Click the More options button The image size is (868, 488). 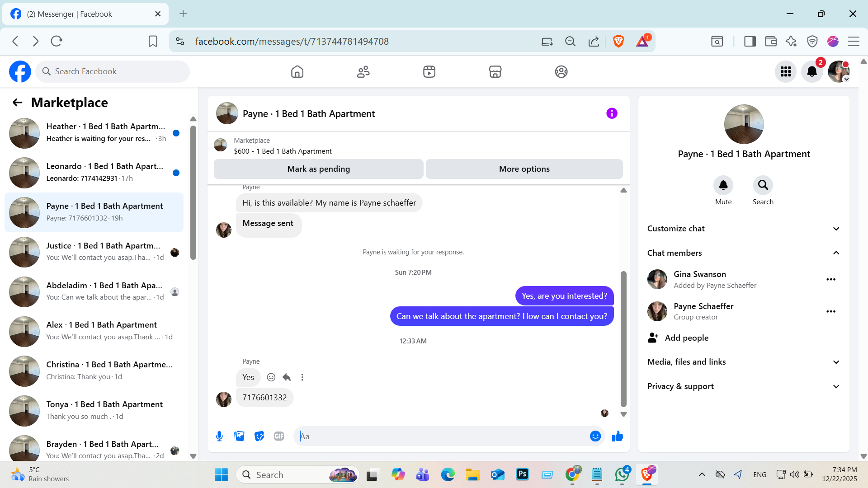pyautogui.click(x=524, y=169)
